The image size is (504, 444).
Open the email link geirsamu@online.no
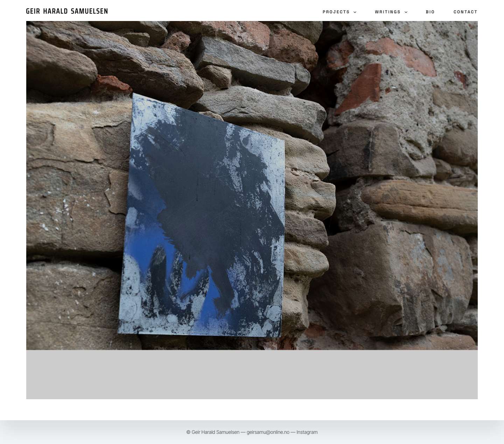point(268,432)
